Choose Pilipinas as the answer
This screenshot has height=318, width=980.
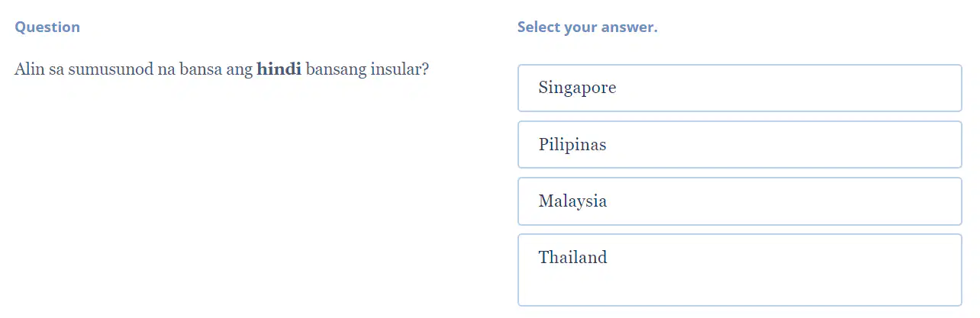[740, 144]
